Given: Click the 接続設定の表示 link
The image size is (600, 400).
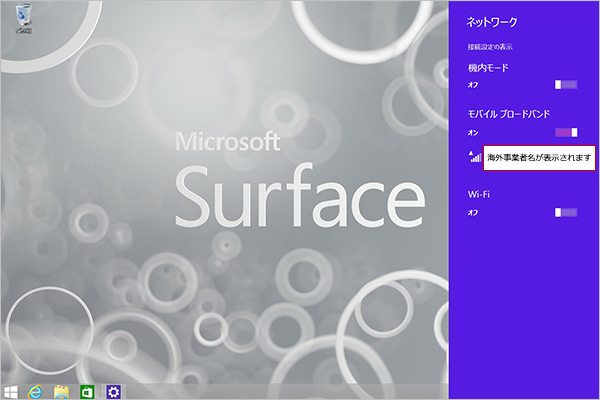Looking at the screenshot, I should (x=490, y=47).
